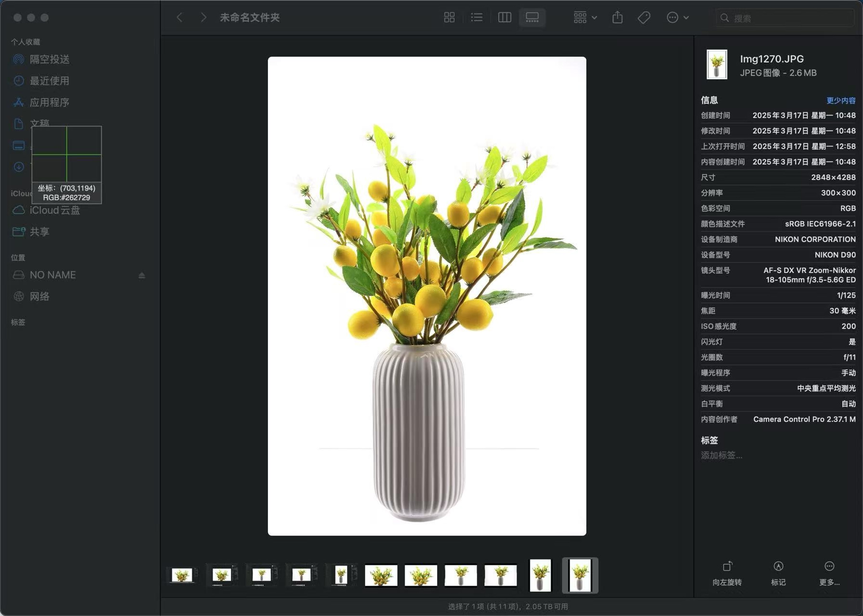Screen dimensions: 863x616
Task: Click the share icon in toolbar
Action: click(x=617, y=18)
